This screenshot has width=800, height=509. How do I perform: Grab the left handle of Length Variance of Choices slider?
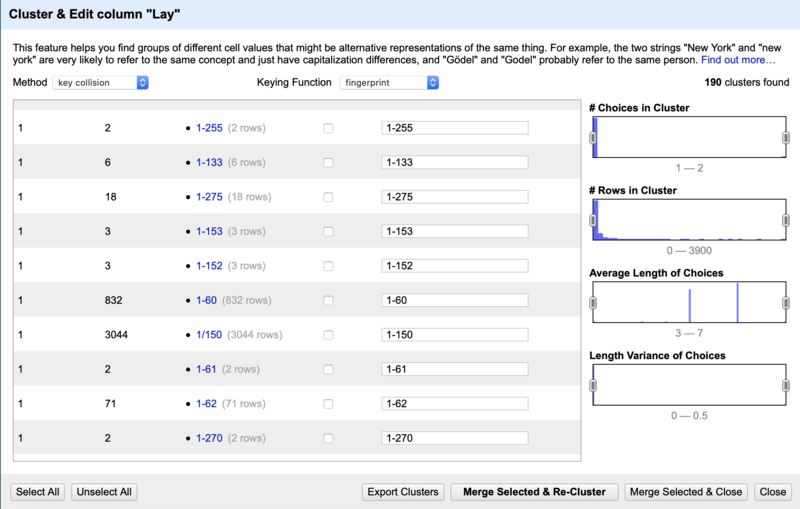click(593, 386)
